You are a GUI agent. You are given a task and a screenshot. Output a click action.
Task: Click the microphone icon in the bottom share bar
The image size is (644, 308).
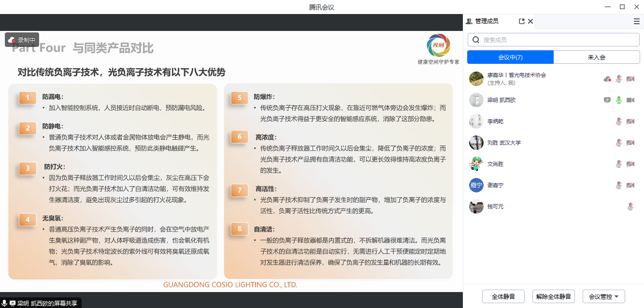coord(5,302)
